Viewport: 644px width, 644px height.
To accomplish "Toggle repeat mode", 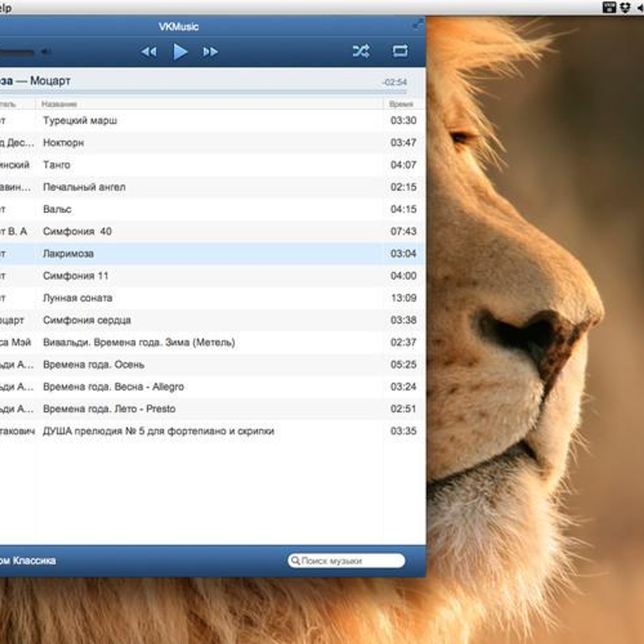I will coord(400,51).
